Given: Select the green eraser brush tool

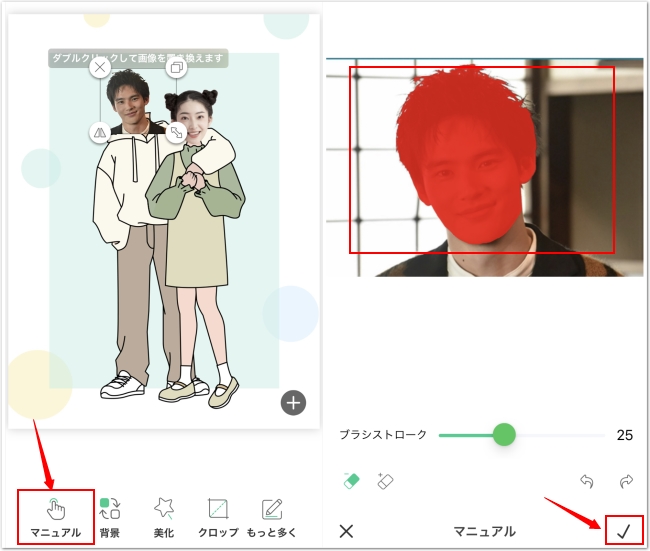Looking at the screenshot, I should 352,481.
